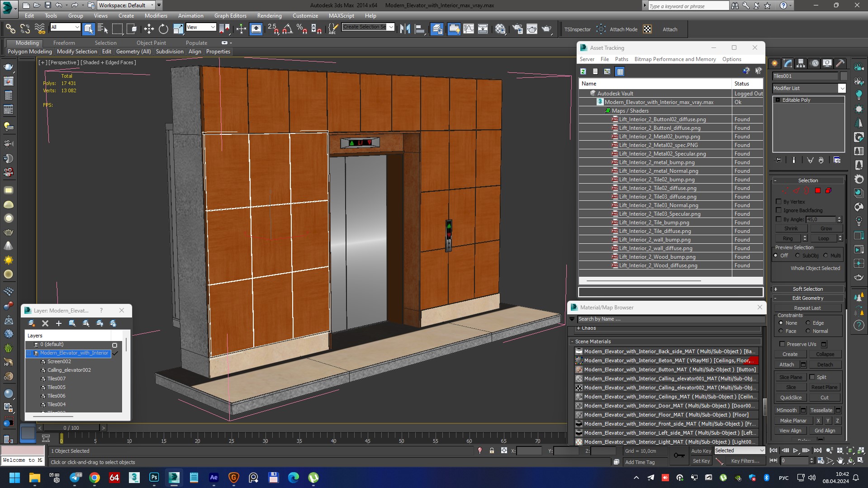This screenshot has width=868, height=488.
Task: Open the selection filter All dropdown
Action: 77,27
